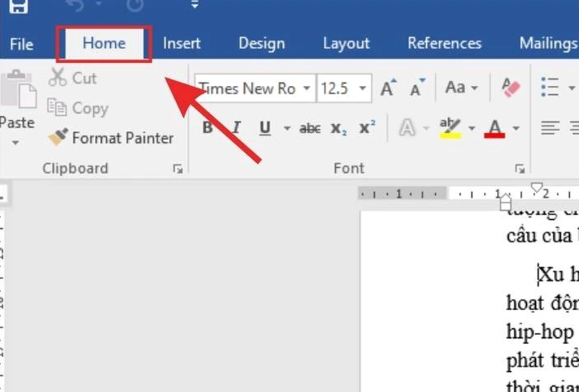Expand underline style dropdown arrow
579x392 pixels.
click(287, 128)
